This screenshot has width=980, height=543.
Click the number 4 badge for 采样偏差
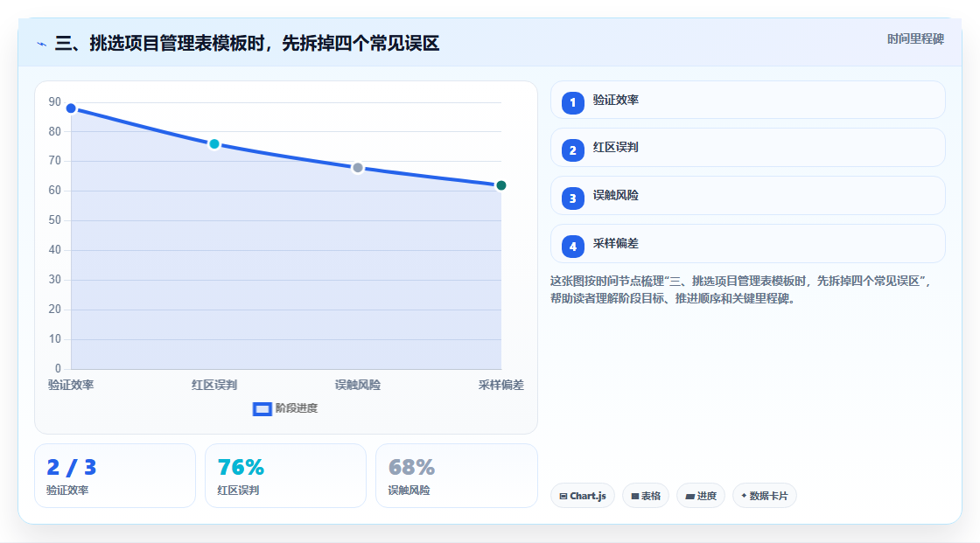click(572, 247)
